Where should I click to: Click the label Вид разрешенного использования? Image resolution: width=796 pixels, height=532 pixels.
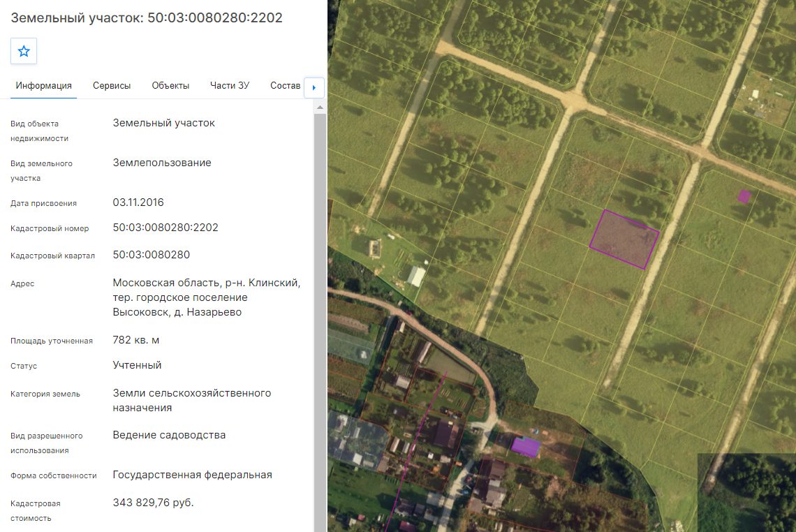pyautogui.click(x=47, y=443)
